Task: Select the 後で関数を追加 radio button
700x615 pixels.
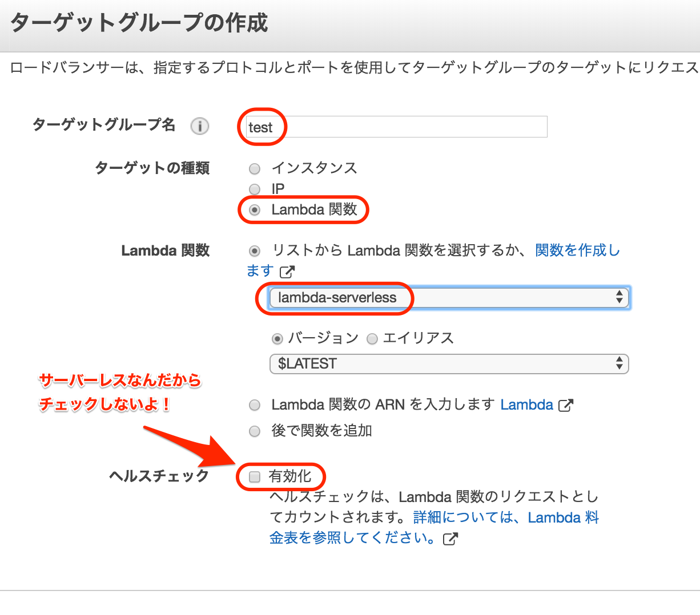Action: (x=254, y=431)
